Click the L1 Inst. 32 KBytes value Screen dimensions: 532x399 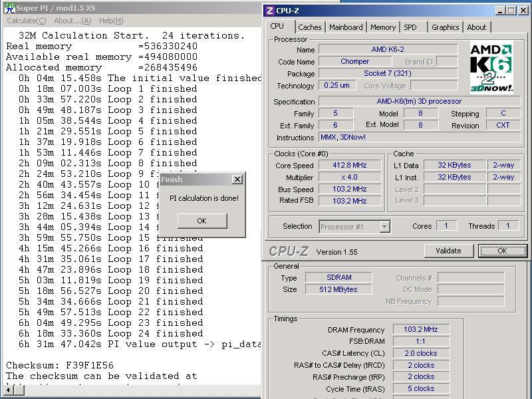(x=455, y=177)
